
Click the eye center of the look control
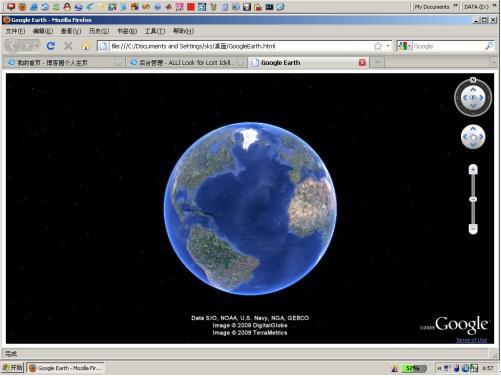point(473,98)
